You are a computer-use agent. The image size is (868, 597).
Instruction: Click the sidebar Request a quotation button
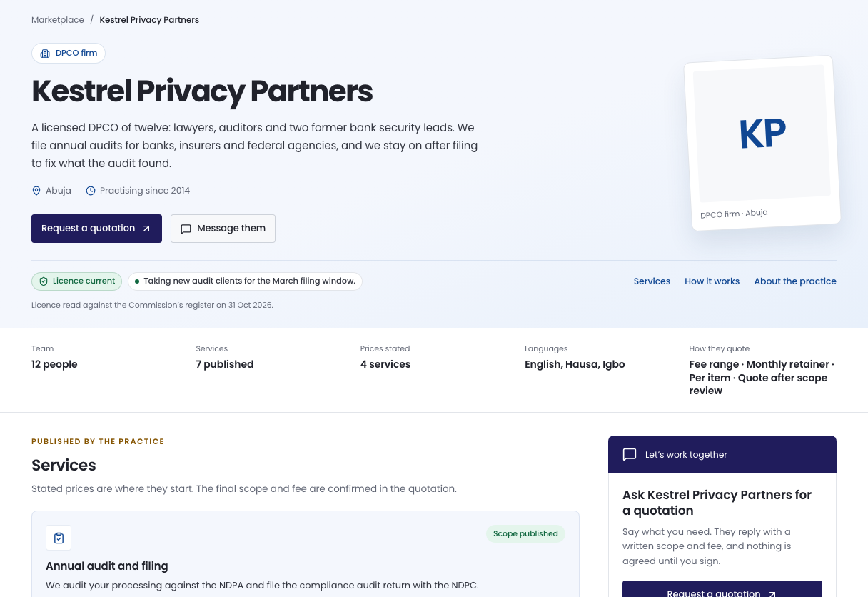pos(722,589)
